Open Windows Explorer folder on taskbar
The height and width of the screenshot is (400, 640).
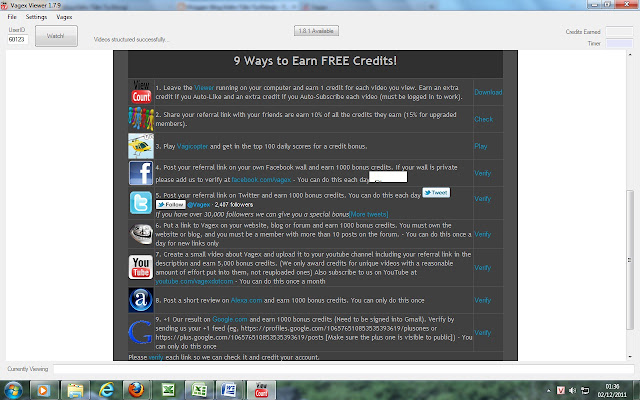(x=75, y=390)
